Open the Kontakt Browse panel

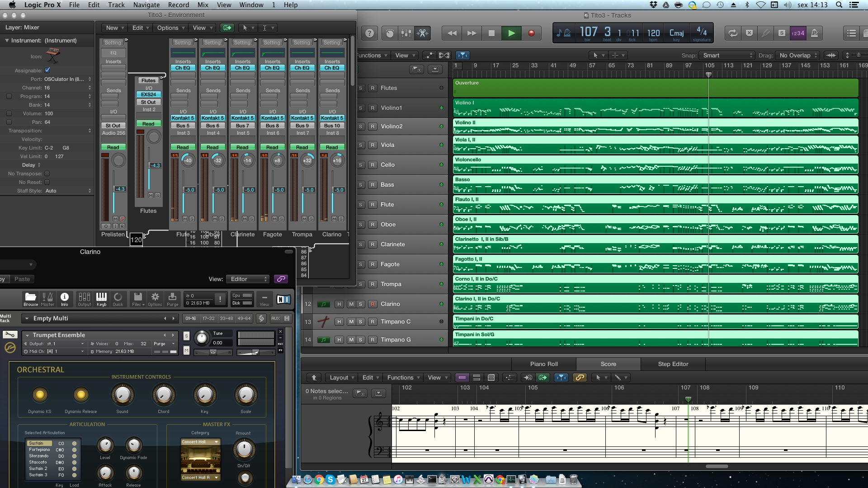31,299
